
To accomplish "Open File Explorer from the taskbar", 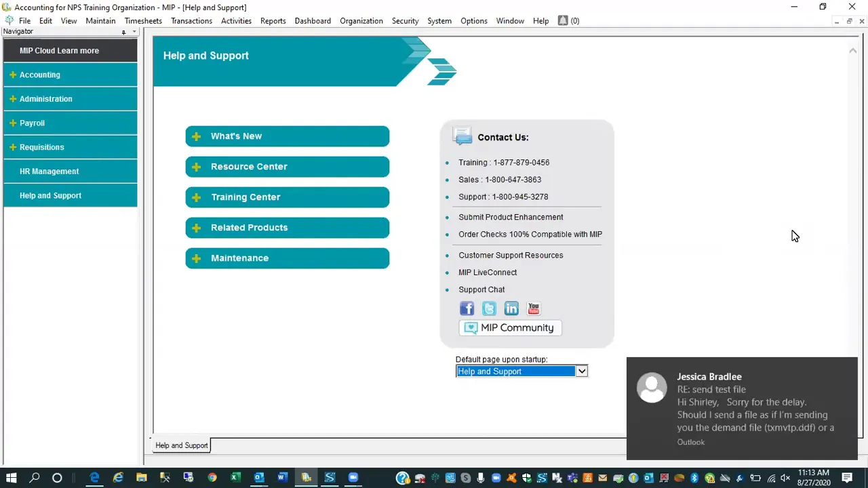I will [x=141, y=478].
